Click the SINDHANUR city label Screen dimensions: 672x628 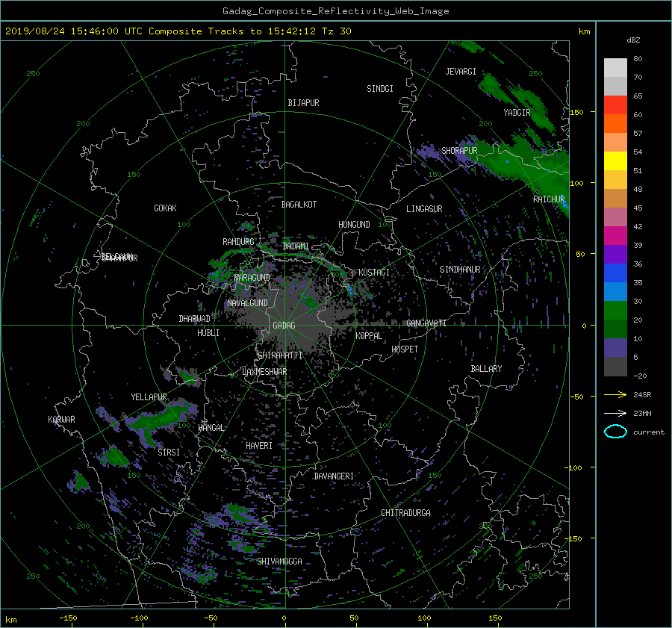460,270
